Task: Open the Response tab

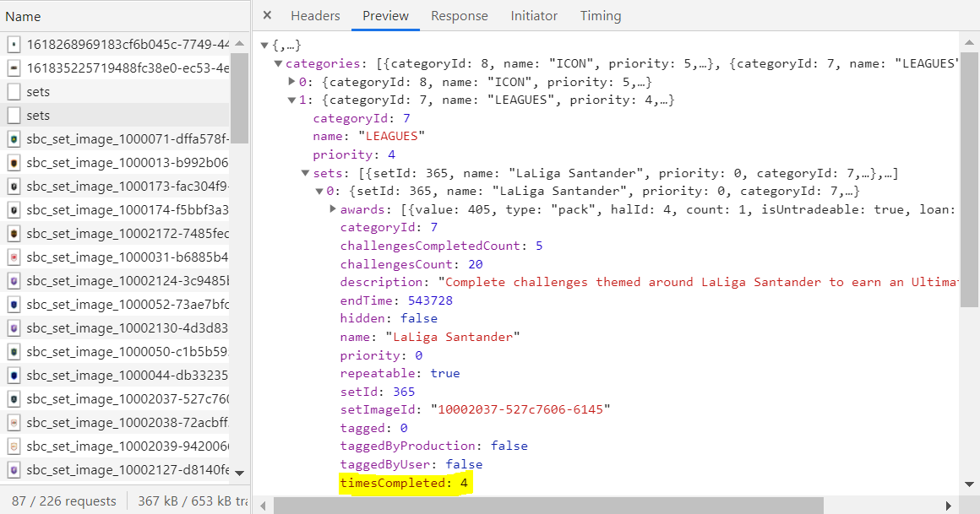Action: 460,15
